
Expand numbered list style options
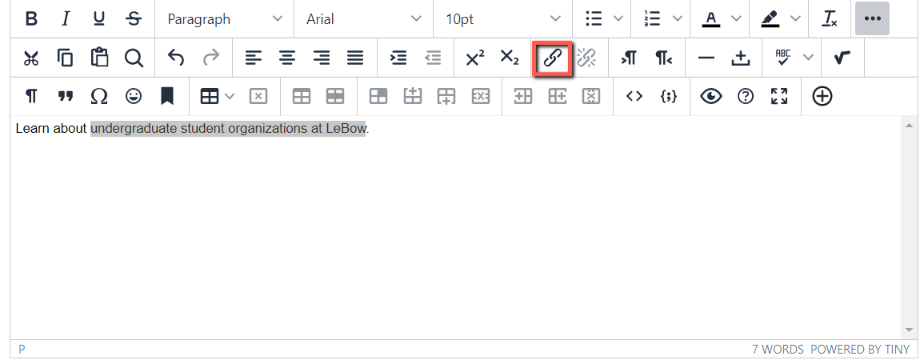[x=678, y=19]
